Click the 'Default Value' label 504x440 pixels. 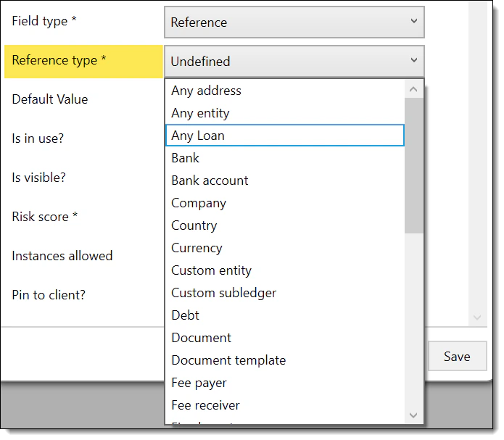point(50,99)
